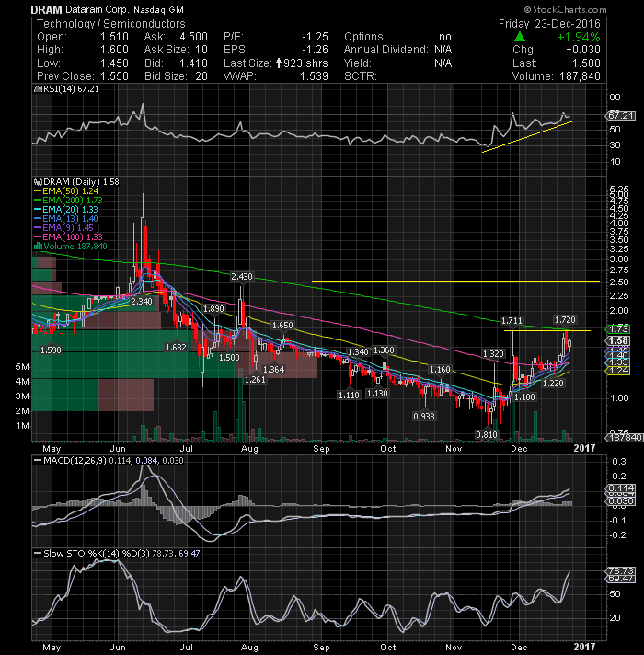The height and width of the screenshot is (655, 644).
Task: Click the Chg +0.030 value
Action: [583, 50]
